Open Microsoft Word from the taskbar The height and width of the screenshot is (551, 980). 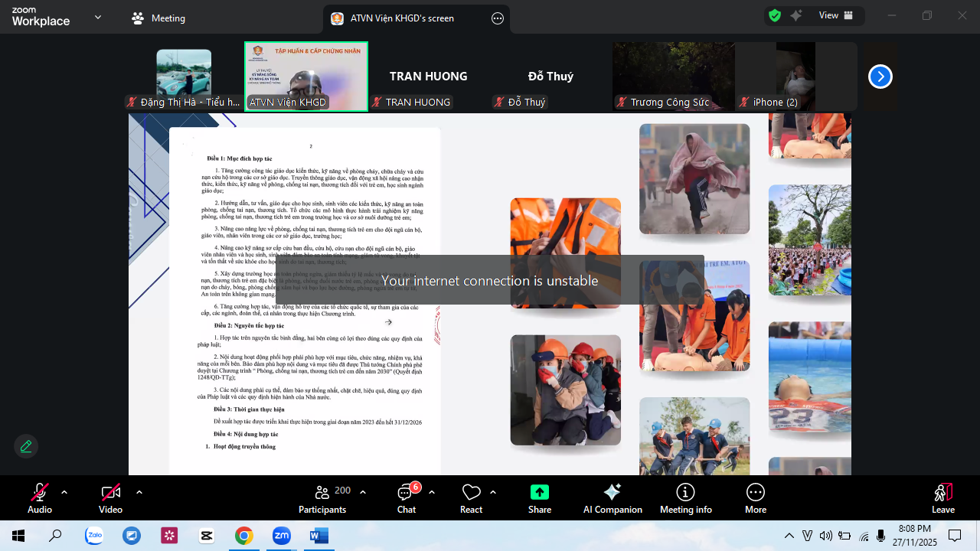coord(318,536)
